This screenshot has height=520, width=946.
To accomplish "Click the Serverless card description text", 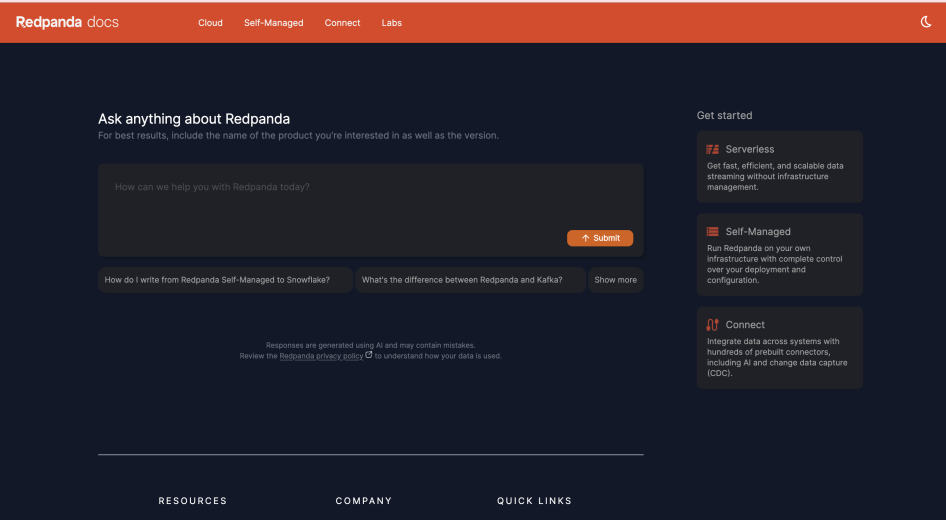I will click(775, 176).
